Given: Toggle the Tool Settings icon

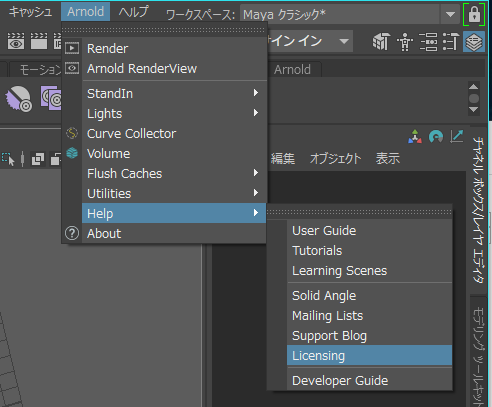Looking at the screenshot, I should pos(450,42).
